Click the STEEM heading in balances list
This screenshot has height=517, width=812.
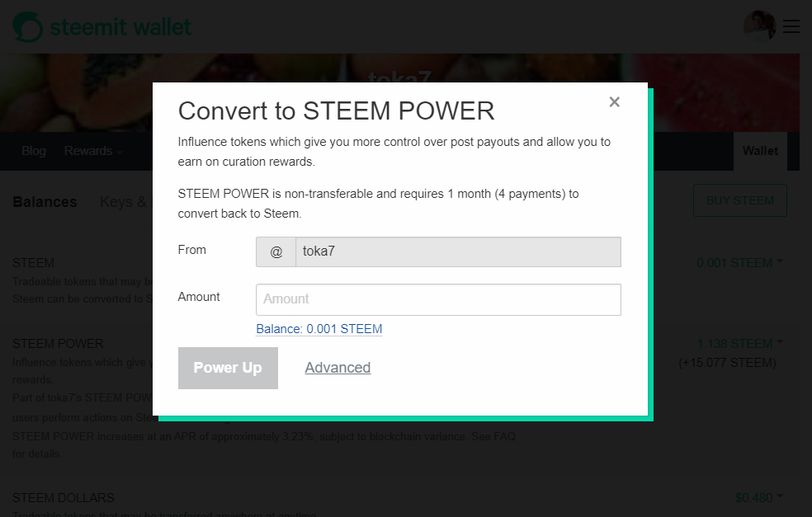point(33,263)
